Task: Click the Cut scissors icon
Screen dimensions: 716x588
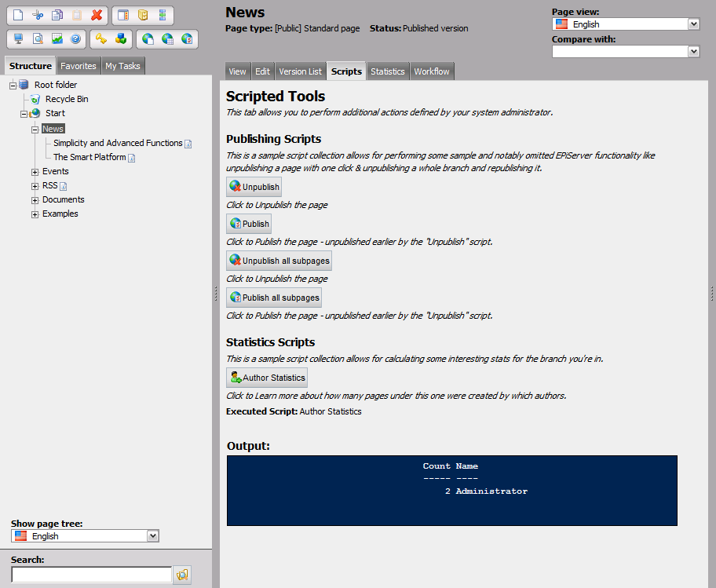Action: (38, 15)
